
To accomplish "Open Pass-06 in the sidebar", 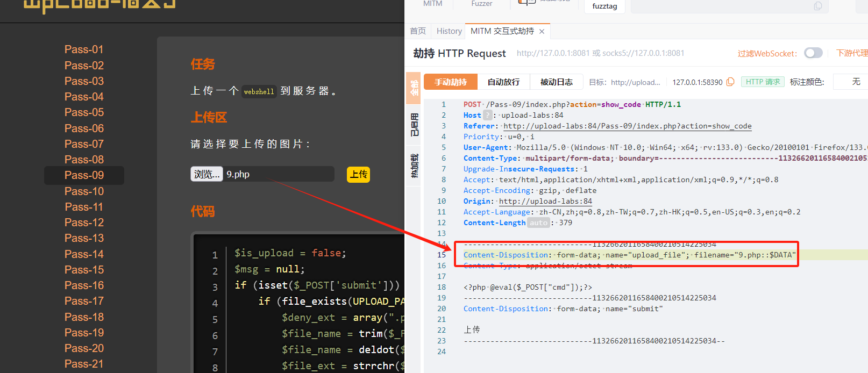I will pyautogui.click(x=84, y=128).
